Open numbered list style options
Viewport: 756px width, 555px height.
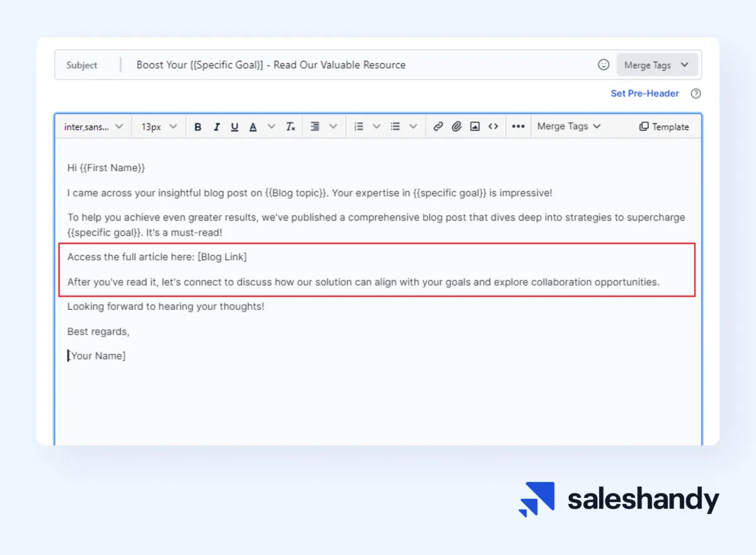click(x=377, y=127)
